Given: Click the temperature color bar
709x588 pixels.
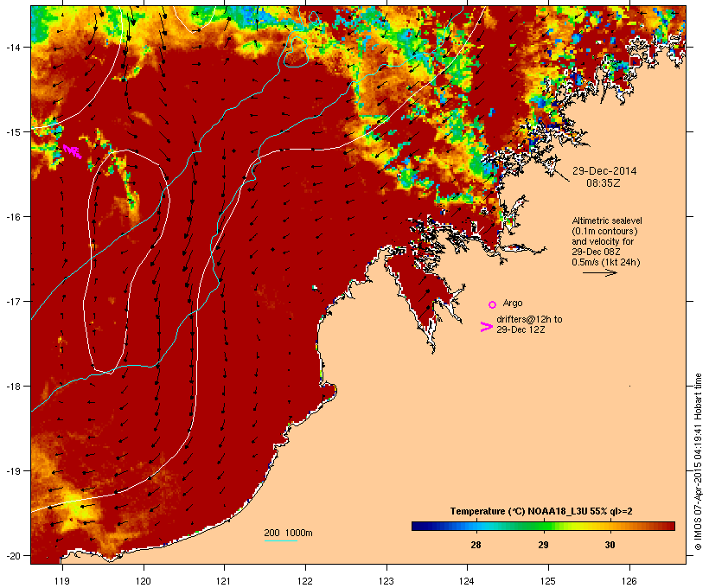Looking at the screenshot, I should point(543,526).
